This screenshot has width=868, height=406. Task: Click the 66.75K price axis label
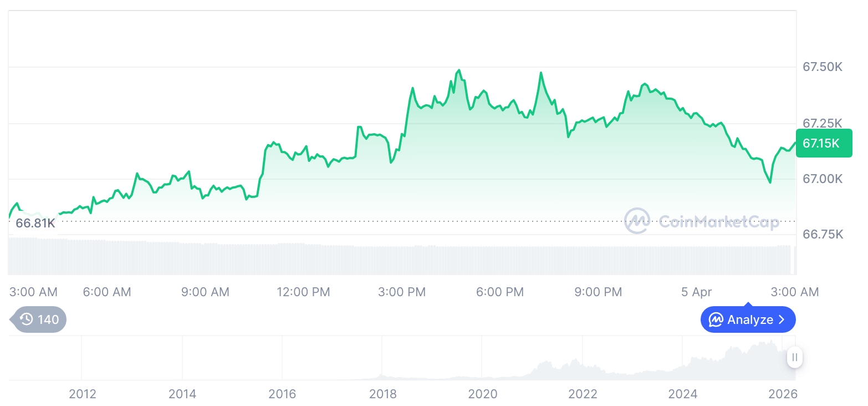pyautogui.click(x=823, y=235)
